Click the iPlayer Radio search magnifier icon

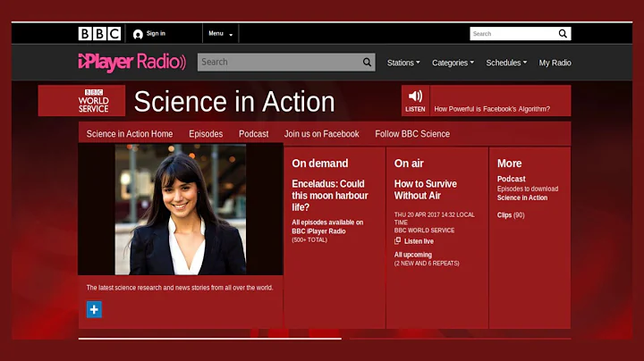click(367, 62)
